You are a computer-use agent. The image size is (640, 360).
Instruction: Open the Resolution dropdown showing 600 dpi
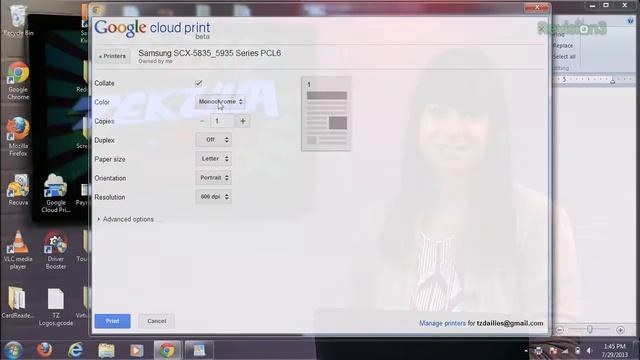tap(214, 197)
